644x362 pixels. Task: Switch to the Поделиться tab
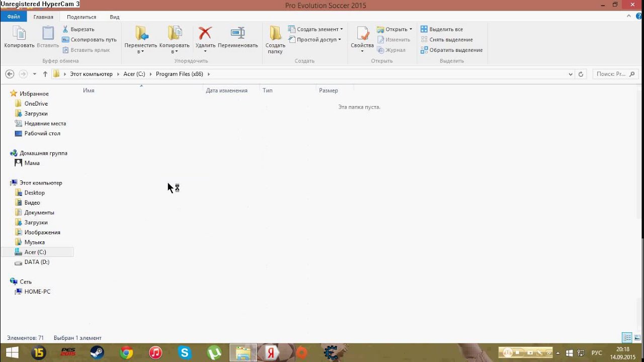pos(82,17)
